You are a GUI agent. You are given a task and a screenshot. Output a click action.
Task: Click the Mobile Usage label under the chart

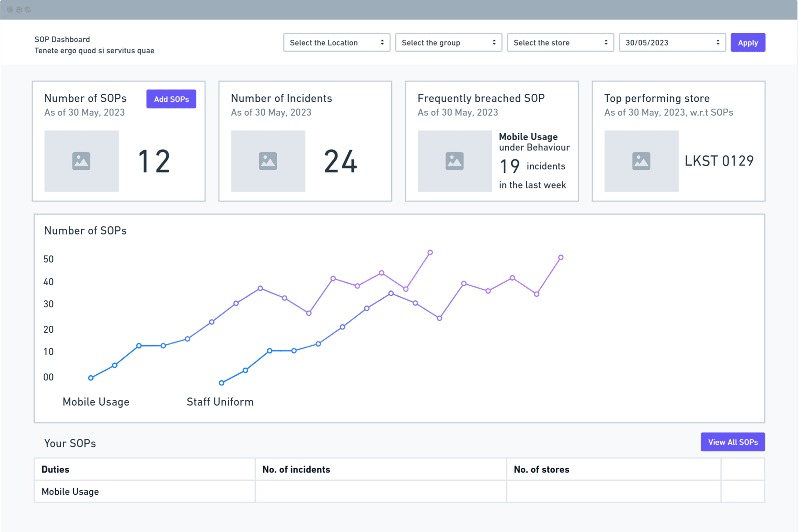[x=96, y=402]
